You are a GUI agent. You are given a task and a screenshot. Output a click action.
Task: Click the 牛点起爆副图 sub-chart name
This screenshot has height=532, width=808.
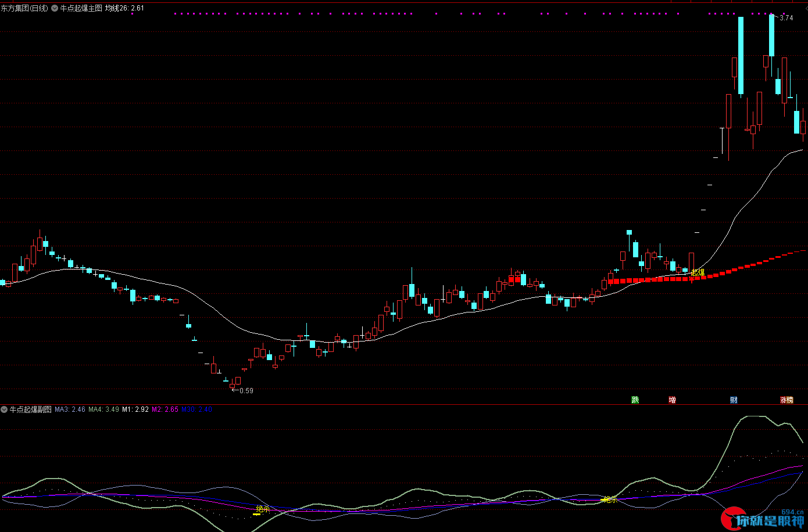(30, 409)
